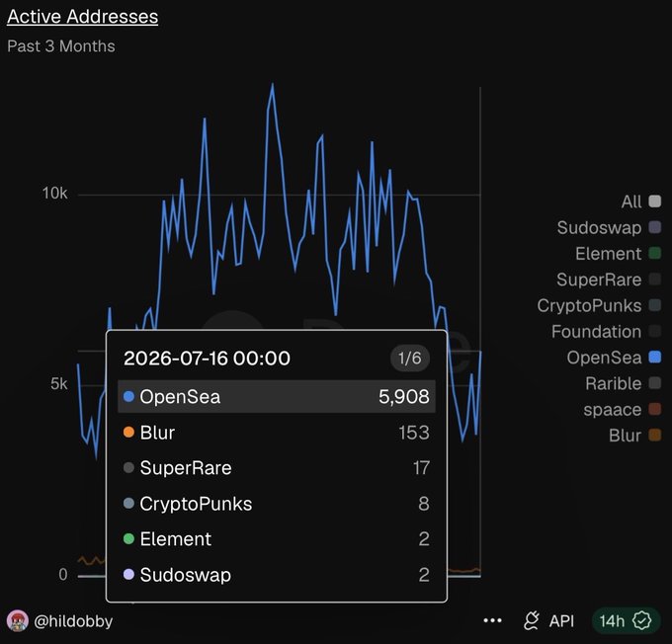This screenshot has width=672, height=644.
Task: Select the CryptoPunks 8 tooltip row
Action: [x=277, y=504]
